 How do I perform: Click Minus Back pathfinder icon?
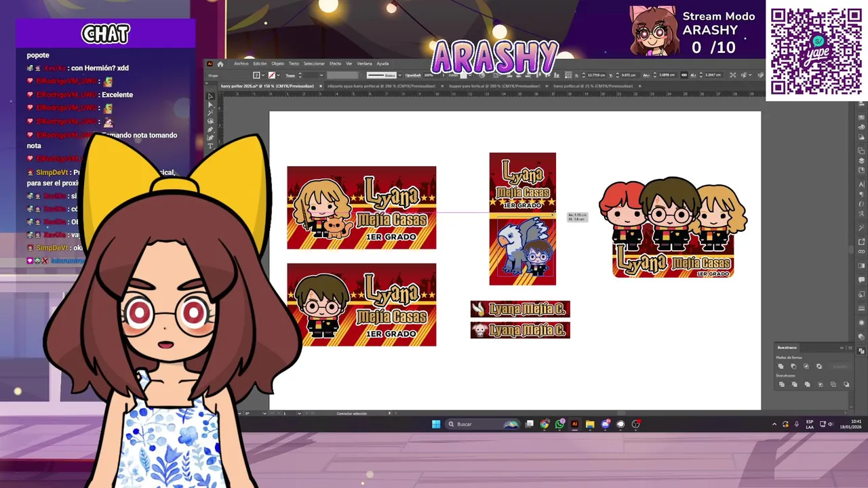coord(846,384)
